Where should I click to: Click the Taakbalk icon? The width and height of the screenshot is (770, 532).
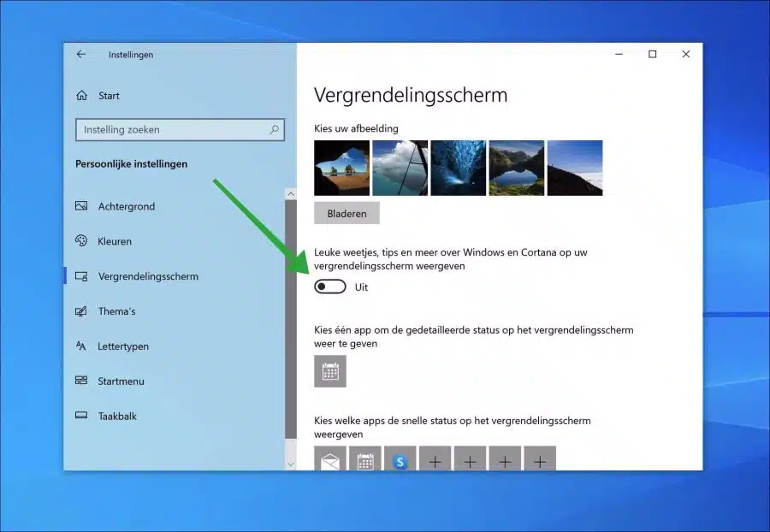(x=81, y=416)
